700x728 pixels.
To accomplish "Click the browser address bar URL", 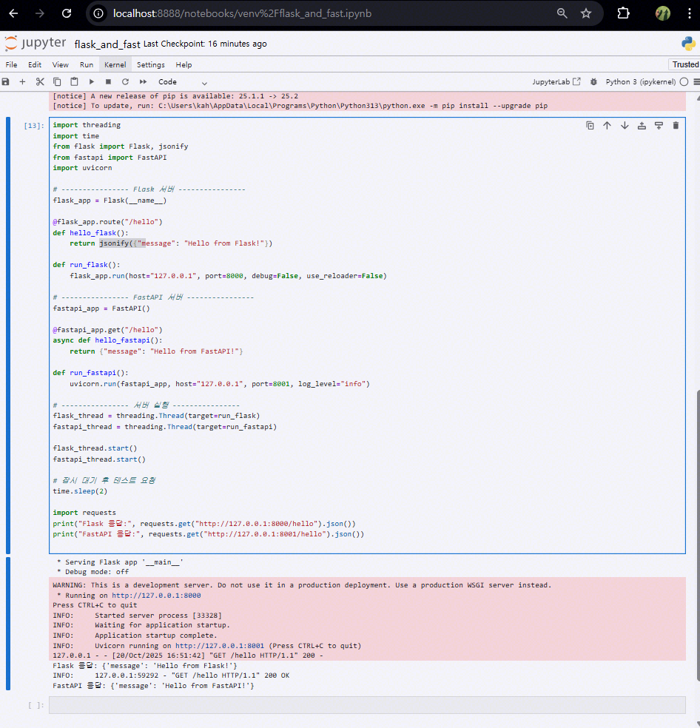I will coord(242,13).
